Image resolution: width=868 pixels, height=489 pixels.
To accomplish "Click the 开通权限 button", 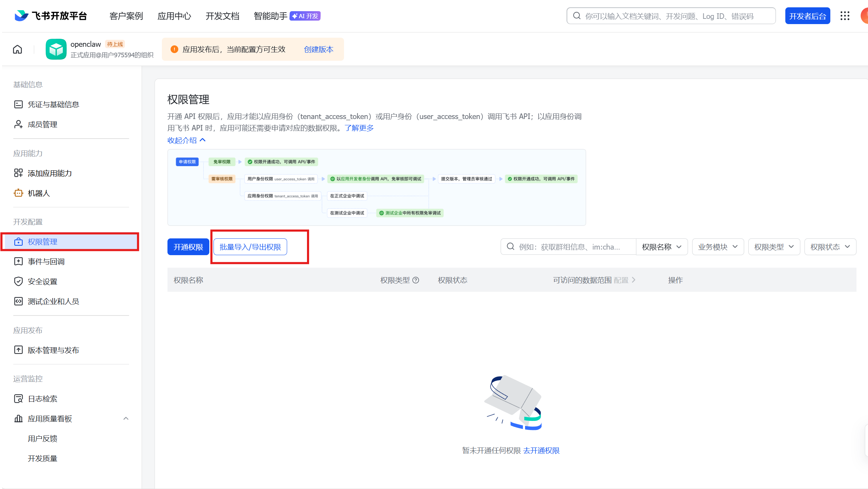I will click(188, 247).
